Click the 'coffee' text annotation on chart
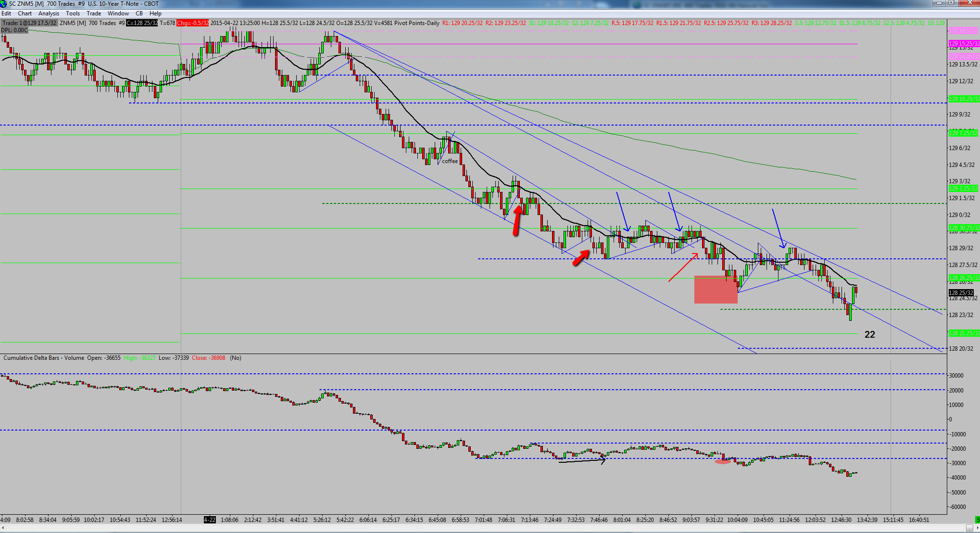Image resolution: width=980 pixels, height=533 pixels. (x=450, y=161)
